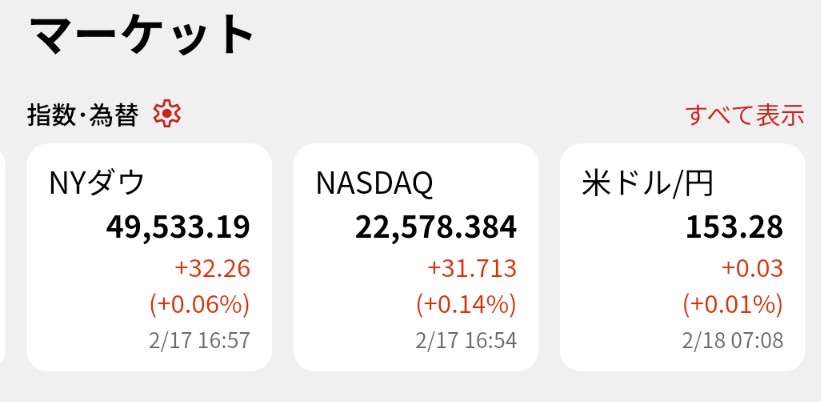The height and width of the screenshot is (402, 821).
Task: Click the dollar-yen rate 153.28
Action: [733, 227]
